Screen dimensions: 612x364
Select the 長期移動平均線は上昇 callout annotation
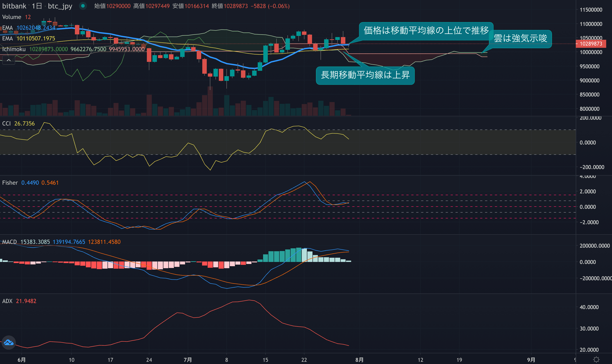click(x=365, y=75)
